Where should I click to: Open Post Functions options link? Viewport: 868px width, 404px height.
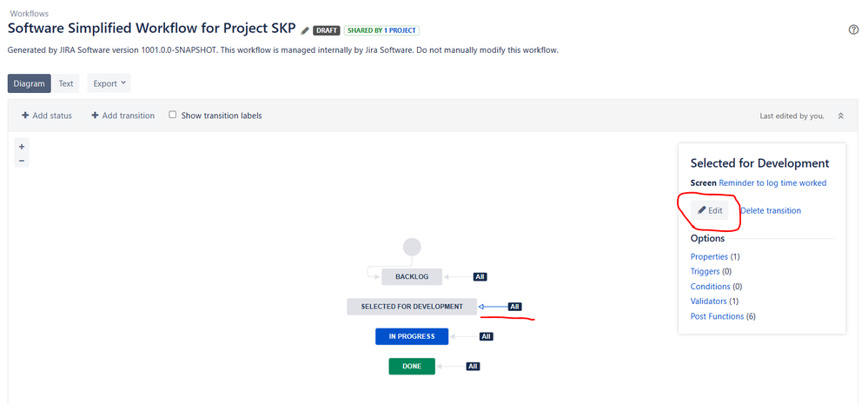(x=717, y=316)
